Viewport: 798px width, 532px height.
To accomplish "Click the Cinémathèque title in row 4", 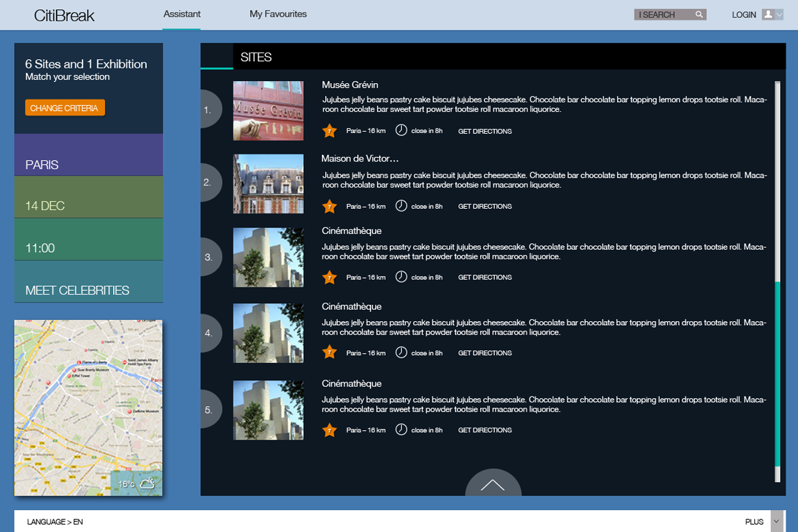I will point(352,307).
